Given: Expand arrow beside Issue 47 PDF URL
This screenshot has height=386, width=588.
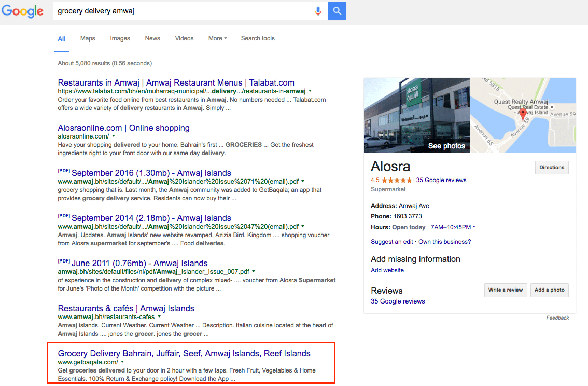Looking at the screenshot, I should point(303,226).
